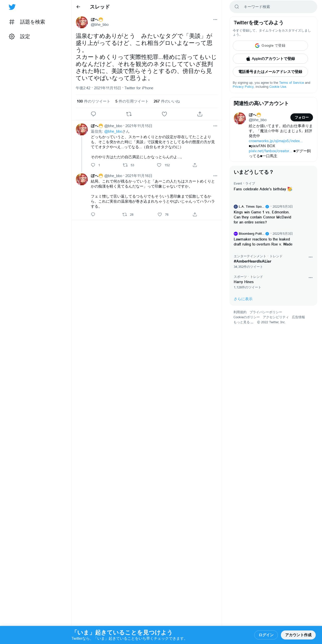Open options for the #AmberHeardIsALiar trend
This screenshot has width=322, height=644.
click(x=310, y=257)
